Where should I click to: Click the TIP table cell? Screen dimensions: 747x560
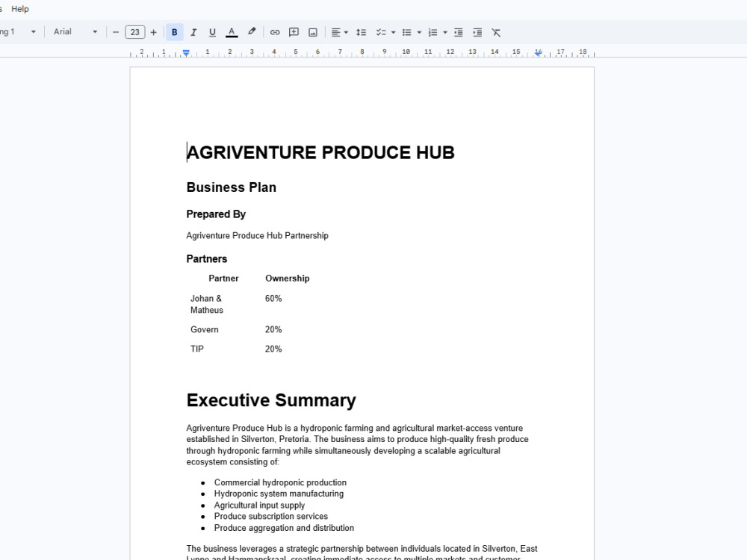coord(197,349)
